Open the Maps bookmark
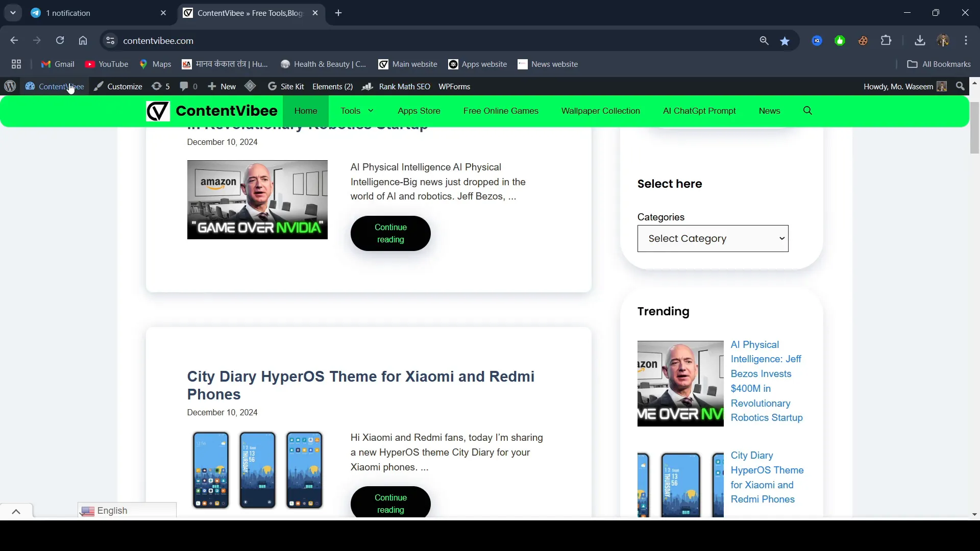This screenshot has height=551, width=980. pyautogui.click(x=156, y=64)
